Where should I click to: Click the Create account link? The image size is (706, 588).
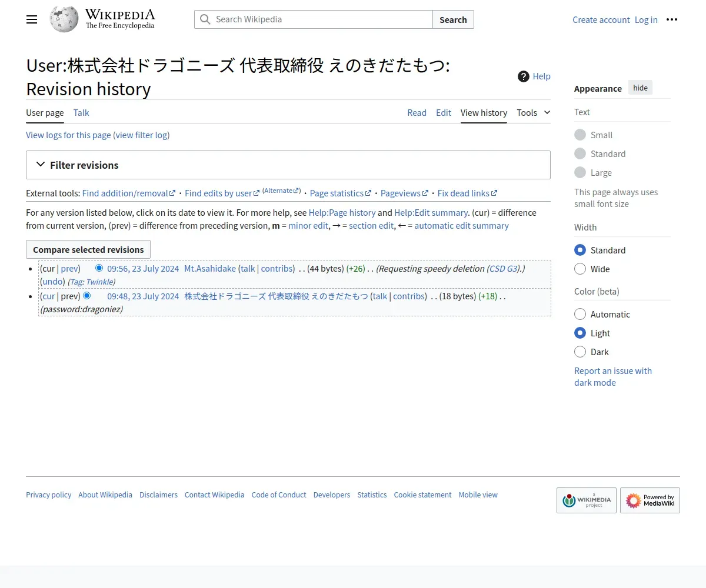pos(601,19)
